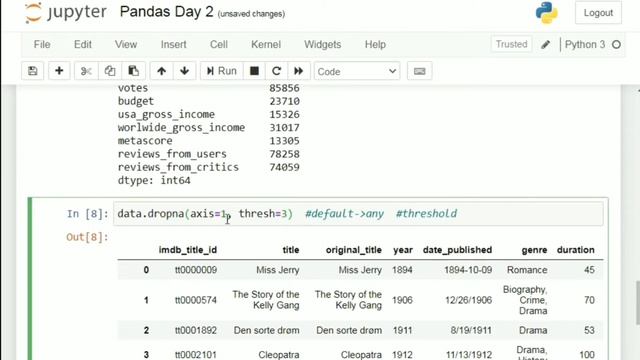Restart the kernel with the circular arrow icon
The width and height of the screenshot is (640, 360).
tap(276, 71)
